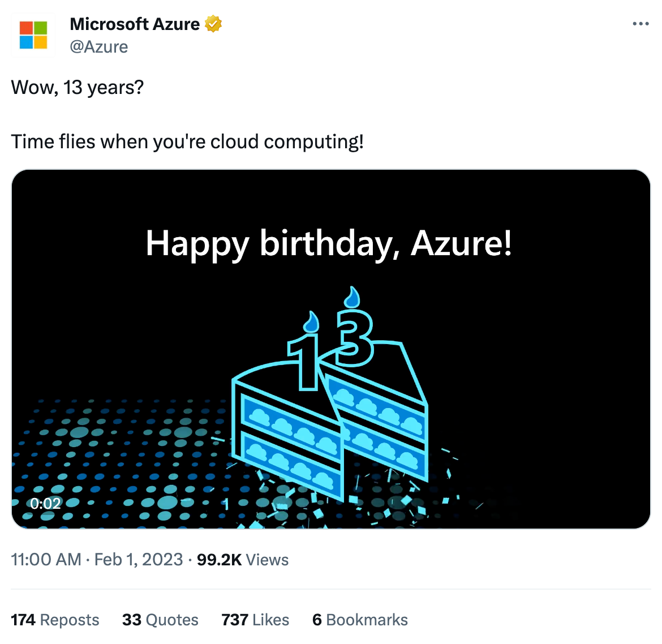Click the gold verified badge
The height and width of the screenshot is (644, 662).
click(213, 24)
